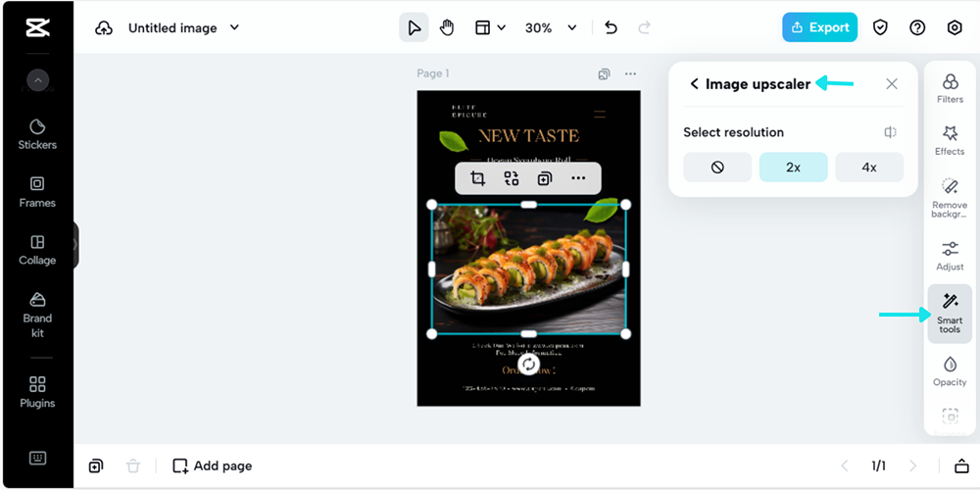This screenshot has width=980, height=490.
Task: Open the Filters tool
Action: click(x=950, y=89)
